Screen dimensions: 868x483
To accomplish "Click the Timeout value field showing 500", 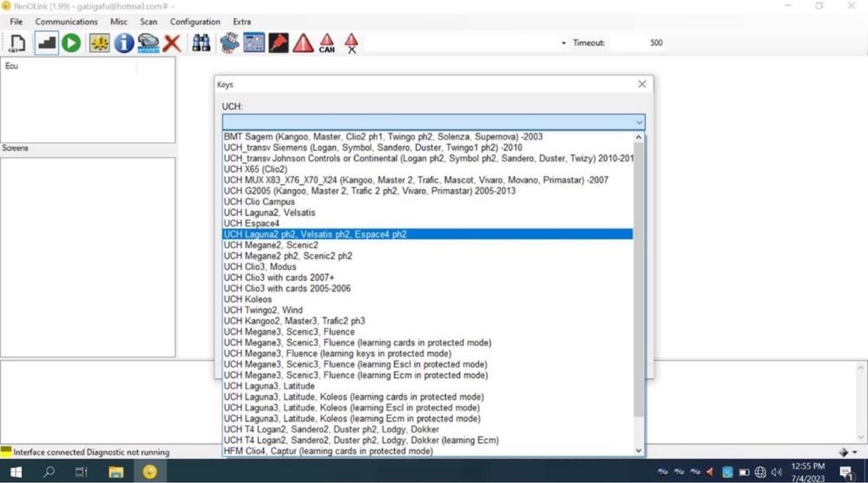I will pos(636,42).
